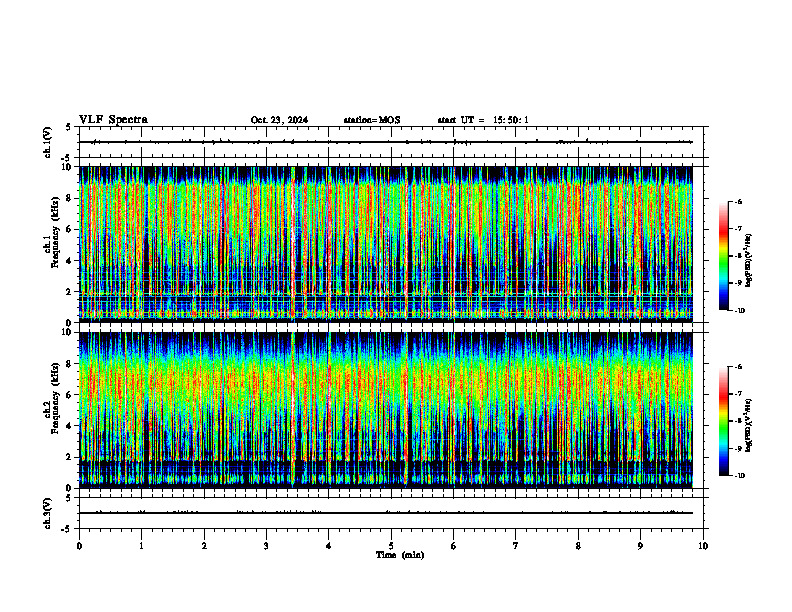Viewport: 792px width, 612px height.
Task: Select the date text "Oct. 23, 2024"
Action: pos(279,120)
